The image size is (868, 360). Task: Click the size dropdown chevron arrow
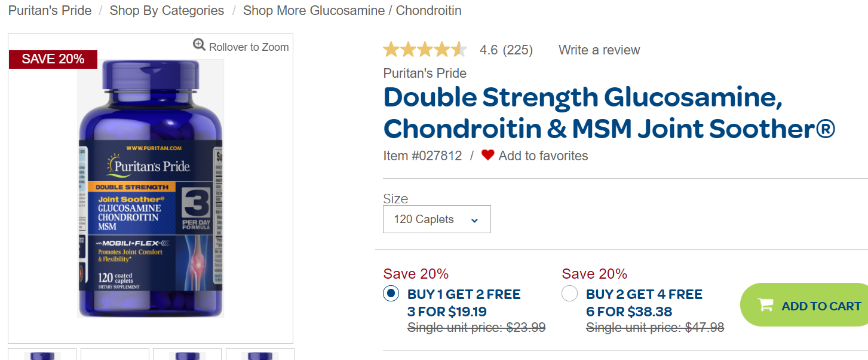[x=474, y=220]
